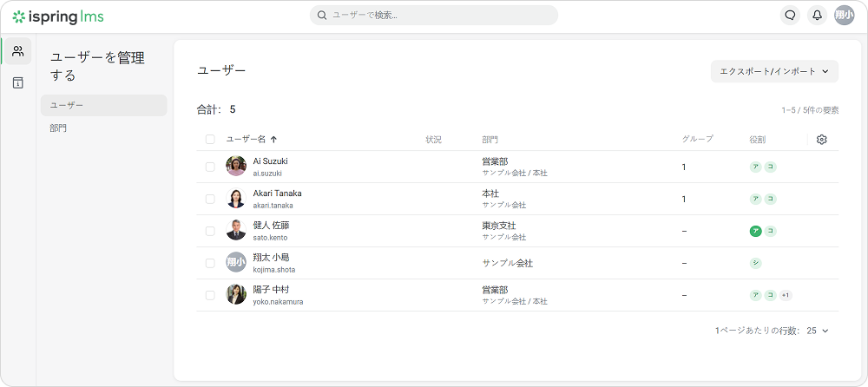
Task: Select the checkbox for 翔太 小島
Action: point(210,263)
